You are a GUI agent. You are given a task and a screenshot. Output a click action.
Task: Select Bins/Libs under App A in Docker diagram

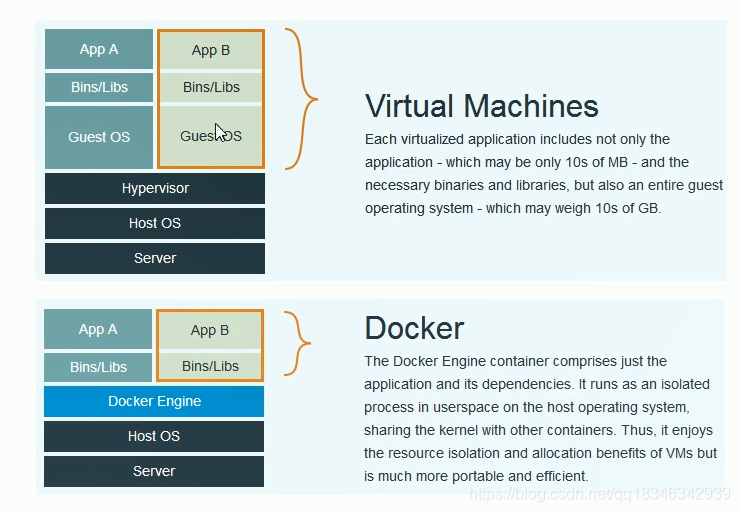(98, 367)
